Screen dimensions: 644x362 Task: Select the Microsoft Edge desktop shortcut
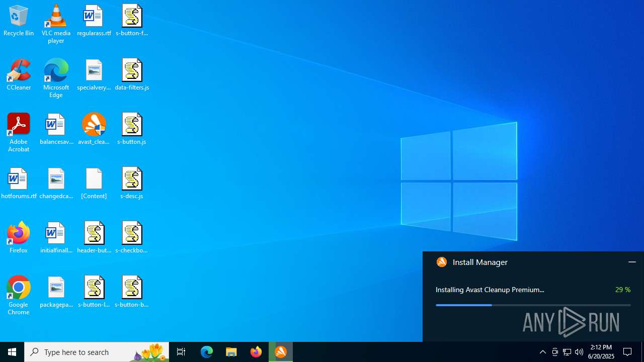(56, 78)
